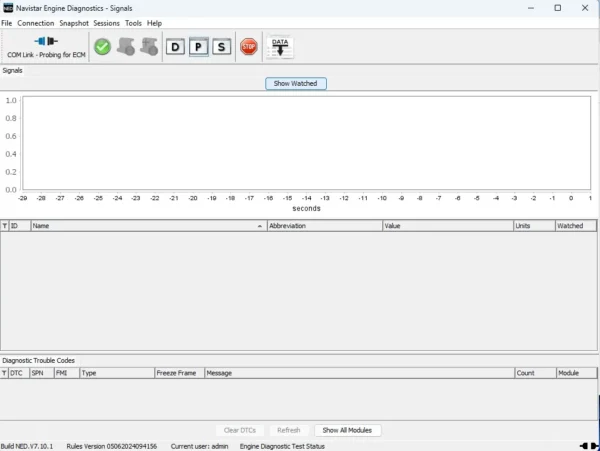Minimize the Navistar Engine Diagnostics window

pos(531,8)
